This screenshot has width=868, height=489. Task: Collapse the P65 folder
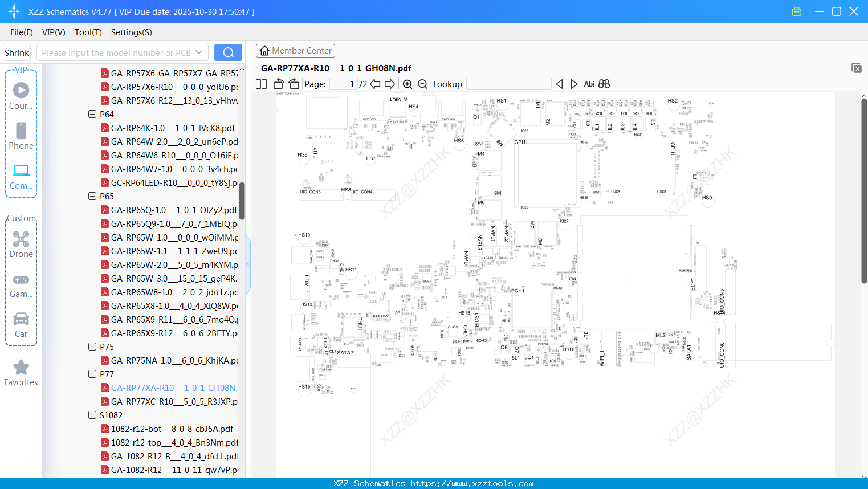pyautogui.click(x=92, y=196)
